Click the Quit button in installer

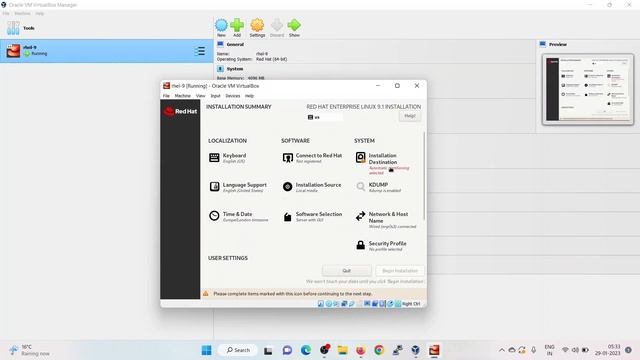(x=347, y=271)
